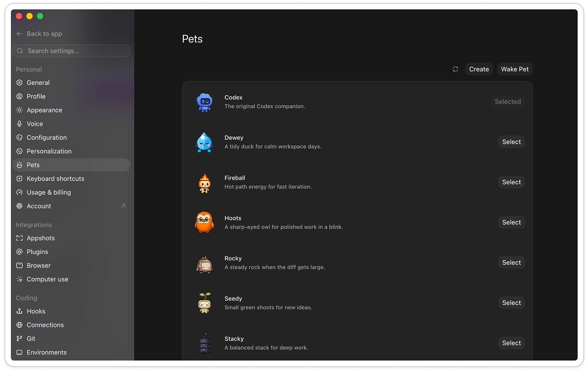Click the Create pet button
Viewport: 588px width, 371px height.
click(479, 69)
